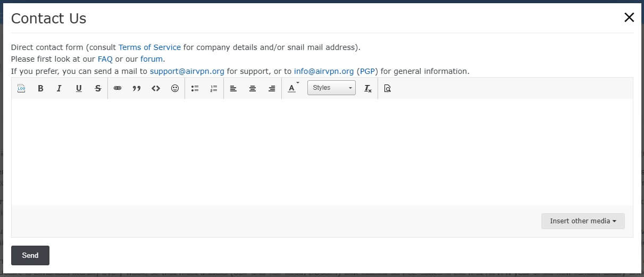This screenshot has height=277, width=644.
Task: Insert a bulleted list
Action: click(195, 89)
